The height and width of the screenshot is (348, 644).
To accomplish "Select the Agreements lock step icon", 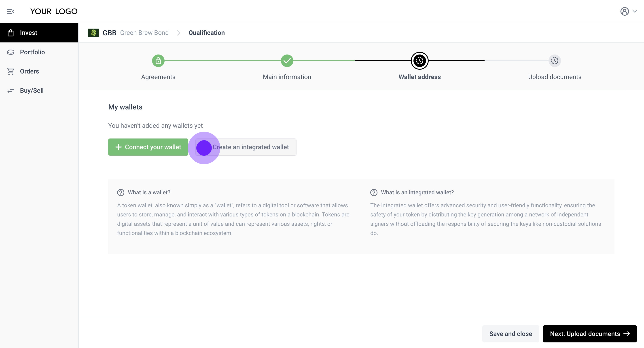I will pyautogui.click(x=158, y=61).
